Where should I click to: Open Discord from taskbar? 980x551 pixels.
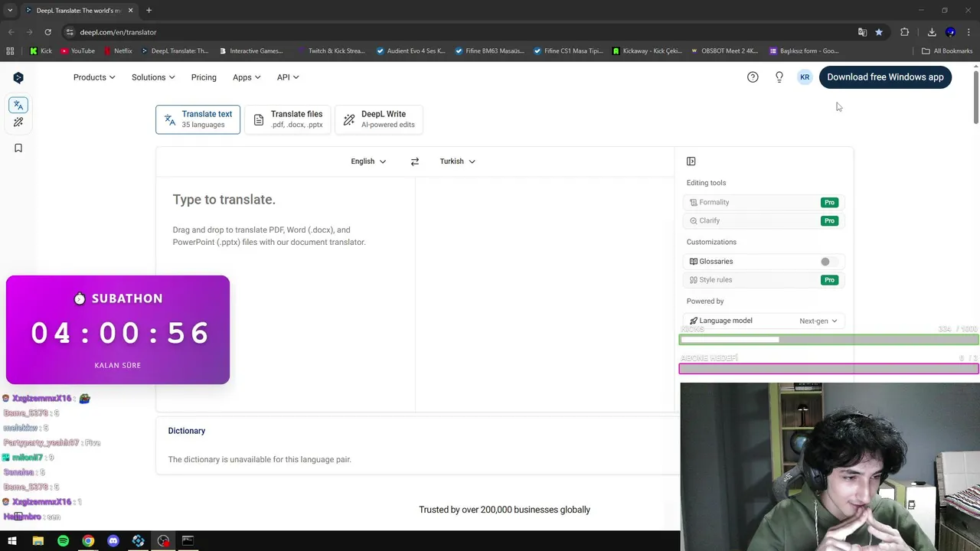pyautogui.click(x=113, y=541)
